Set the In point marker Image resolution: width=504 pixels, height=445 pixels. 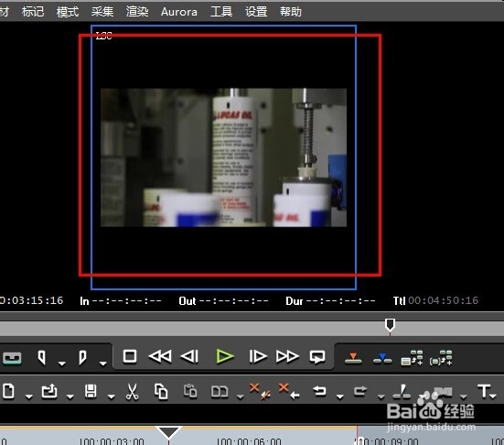41,357
